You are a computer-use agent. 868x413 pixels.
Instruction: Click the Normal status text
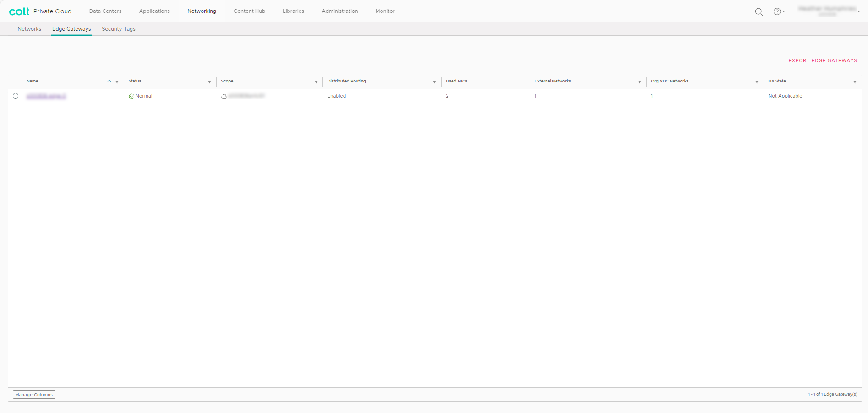[144, 96]
